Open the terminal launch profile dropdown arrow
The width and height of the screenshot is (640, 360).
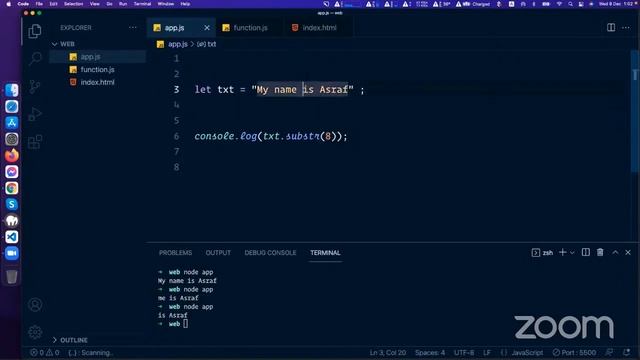click(x=572, y=253)
